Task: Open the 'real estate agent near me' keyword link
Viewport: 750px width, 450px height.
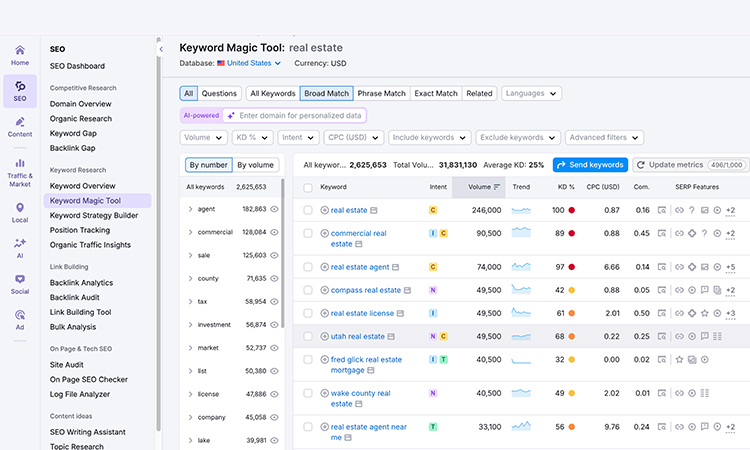Action: [368, 432]
